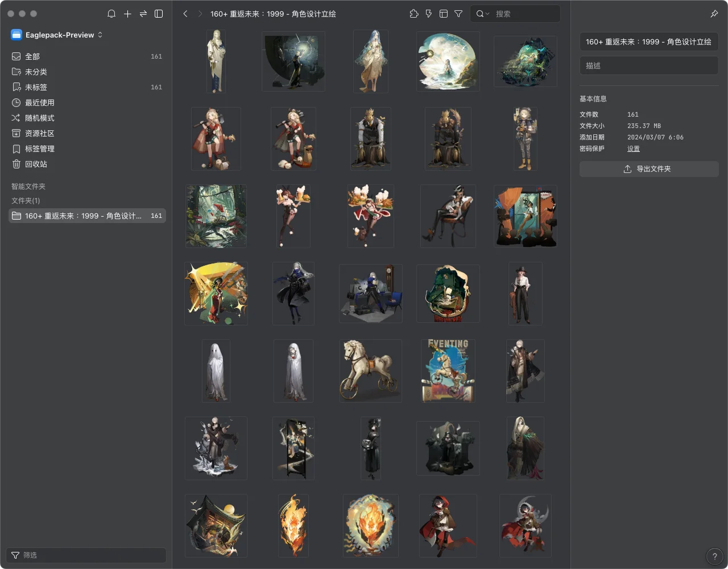Go forward with the right chevron
The image size is (728, 569).
coord(200,14)
